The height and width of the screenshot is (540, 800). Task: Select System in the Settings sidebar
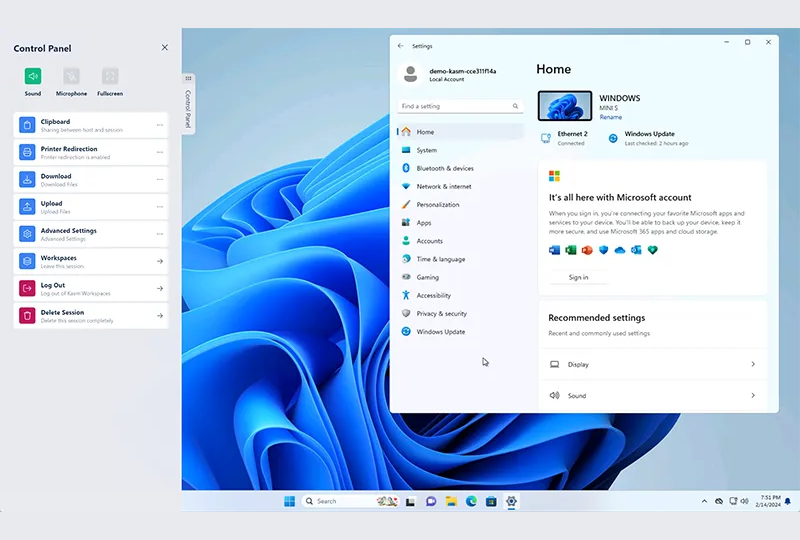(460, 150)
